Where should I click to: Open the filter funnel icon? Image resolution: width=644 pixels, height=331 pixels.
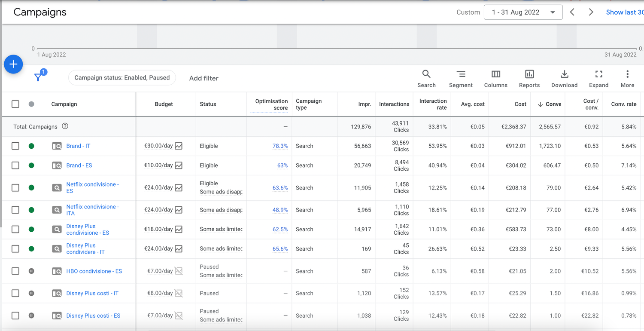tap(38, 77)
